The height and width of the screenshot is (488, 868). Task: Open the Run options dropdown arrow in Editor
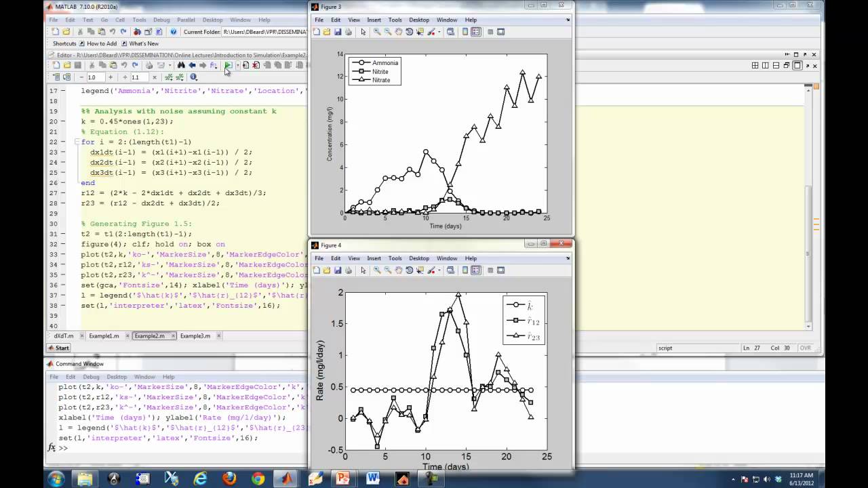tap(237, 65)
